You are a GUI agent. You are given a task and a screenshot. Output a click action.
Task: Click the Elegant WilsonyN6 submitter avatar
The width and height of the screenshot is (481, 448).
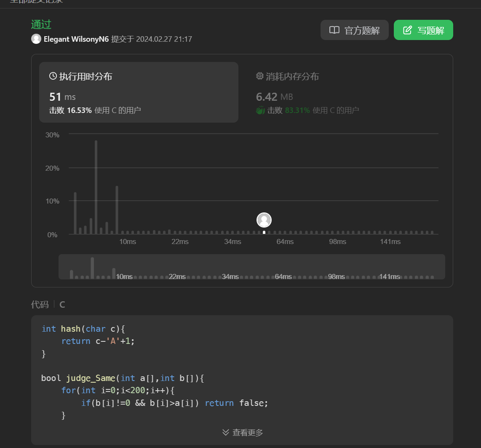coord(36,39)
